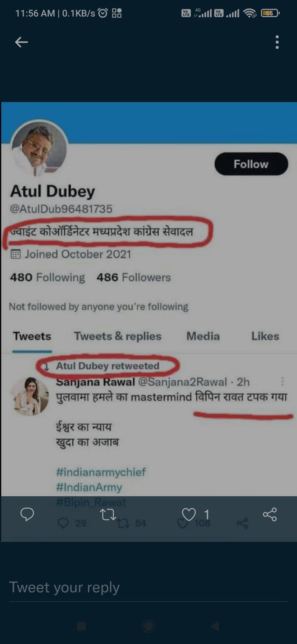Tap the retweet icon in action bar

point(108,514)
